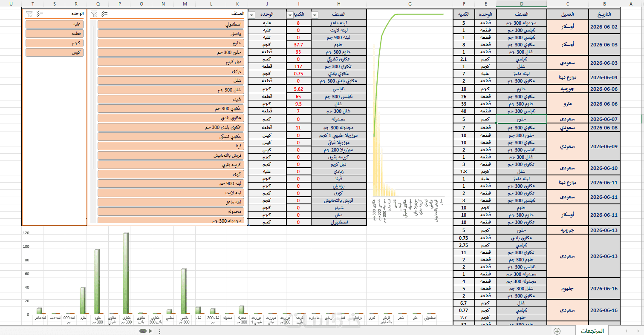Select شيدر slicer item

coord(170,99)
